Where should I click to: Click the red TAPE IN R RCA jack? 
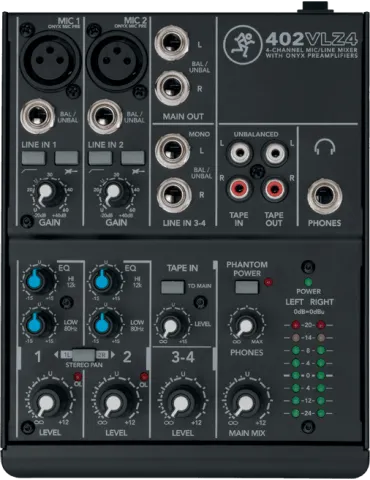coord(239,189)
